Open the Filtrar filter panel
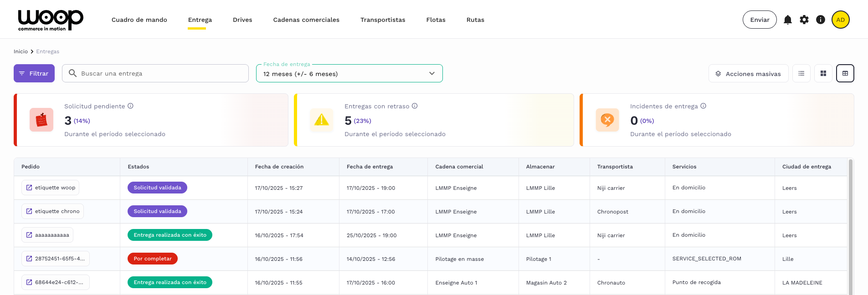868x295 pixels. click(34, 73)
